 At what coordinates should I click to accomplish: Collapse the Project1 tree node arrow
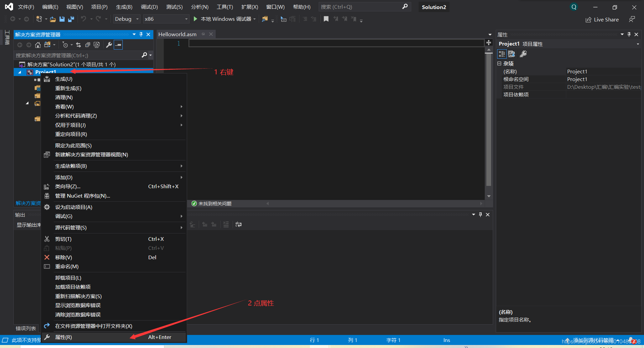coord(19,72)
